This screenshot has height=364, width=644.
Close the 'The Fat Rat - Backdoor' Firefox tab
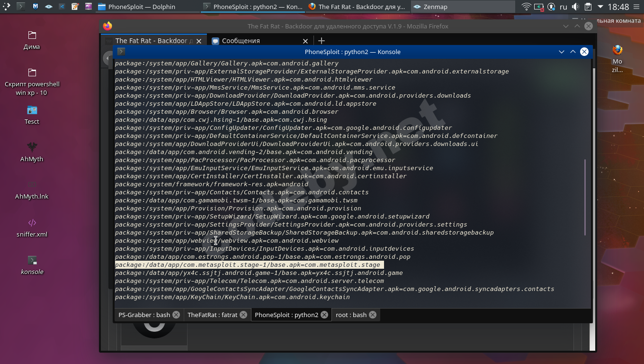pos(199,41)
